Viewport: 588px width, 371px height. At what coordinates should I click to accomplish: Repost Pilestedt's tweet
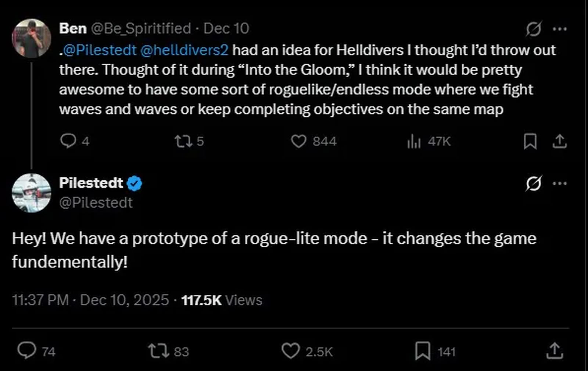click(x=158, y=351)
